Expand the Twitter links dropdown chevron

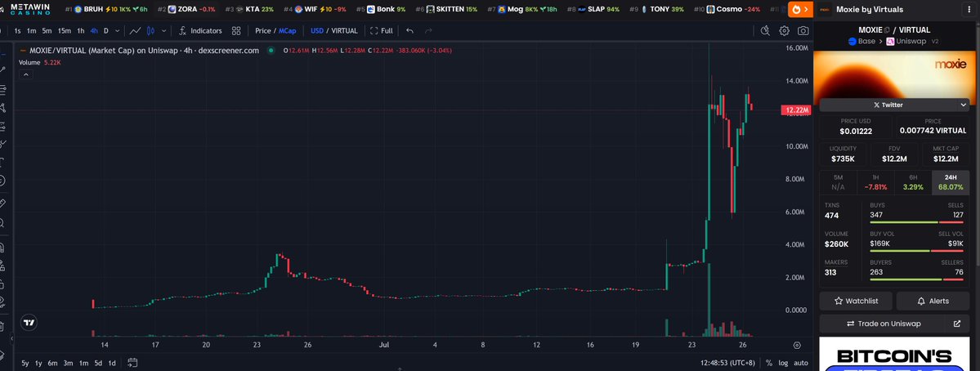[963, 105]
